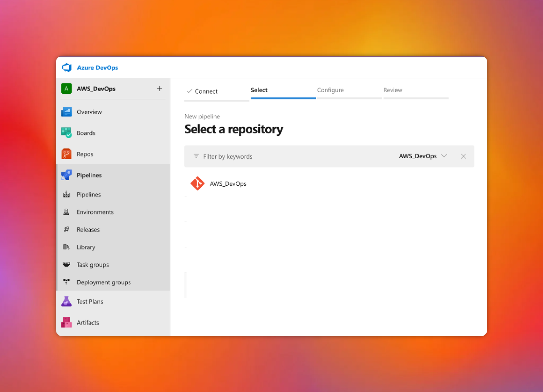Open Environments page
This screenshot has height=392, width=543.
pyautogui.click(x=95, y=212)
